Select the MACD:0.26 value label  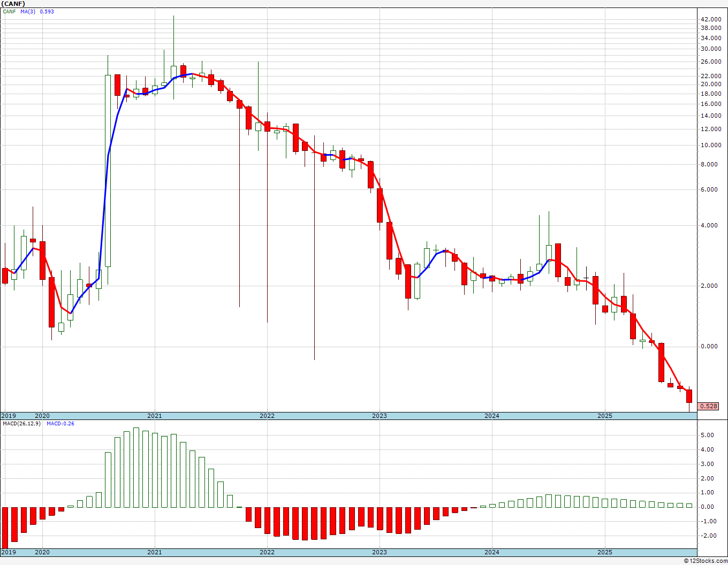coord(60,424)
